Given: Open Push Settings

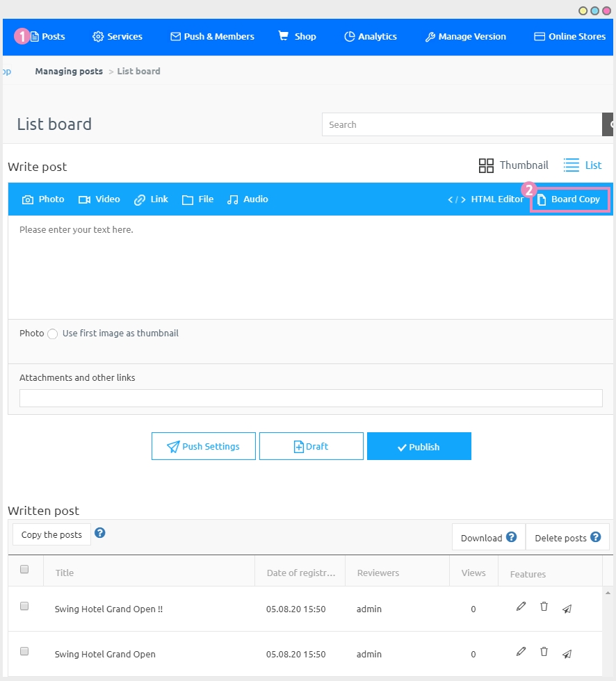Looking at the screenshot, I should [x=203, y=446].
